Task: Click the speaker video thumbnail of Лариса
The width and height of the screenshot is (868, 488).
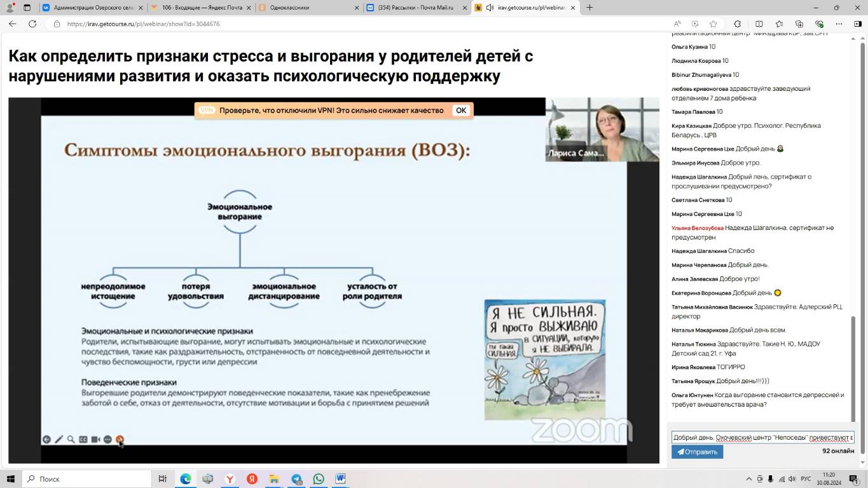Action: coord(602,129)
